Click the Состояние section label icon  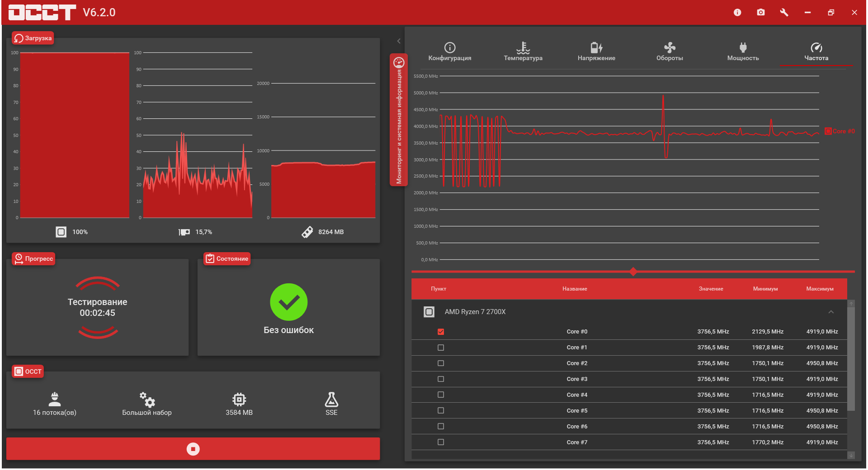[x=210, y=258]
